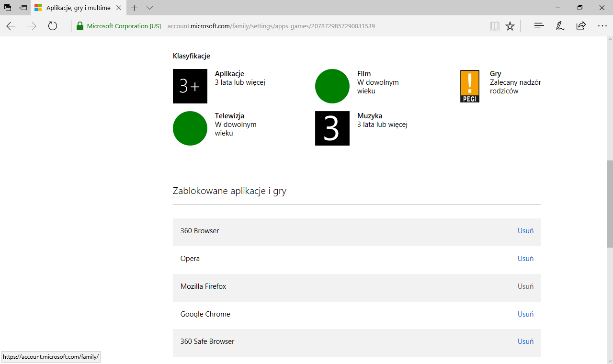613x364 pixels.
Task: Open a new tab
Action: (x=135, y=8)
